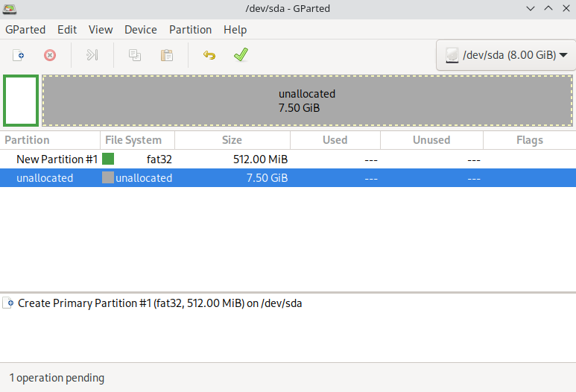The image size is (576, 392).
Task: Select the New Partition #1 row
Action: [57, 159]
